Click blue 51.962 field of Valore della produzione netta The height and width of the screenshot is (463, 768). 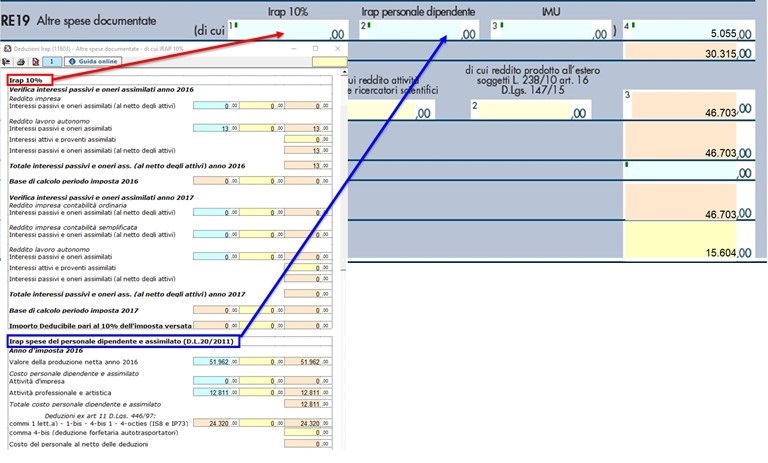pos(216,362)
